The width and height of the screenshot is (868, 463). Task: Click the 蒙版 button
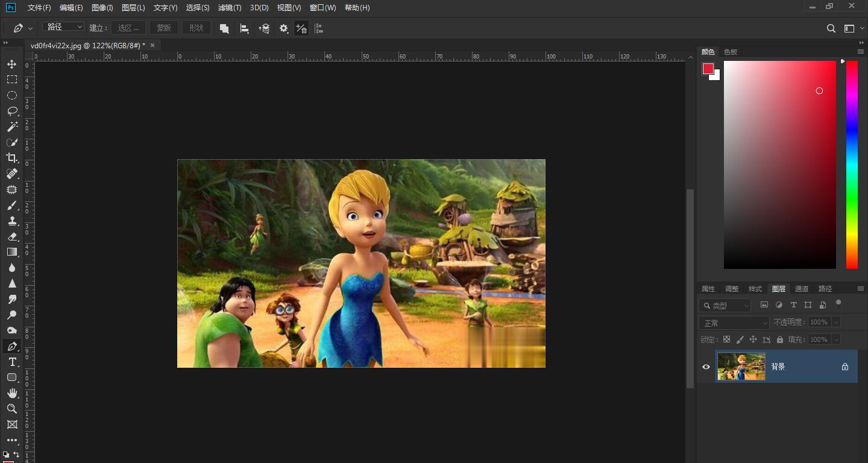[x=163, y=28]
